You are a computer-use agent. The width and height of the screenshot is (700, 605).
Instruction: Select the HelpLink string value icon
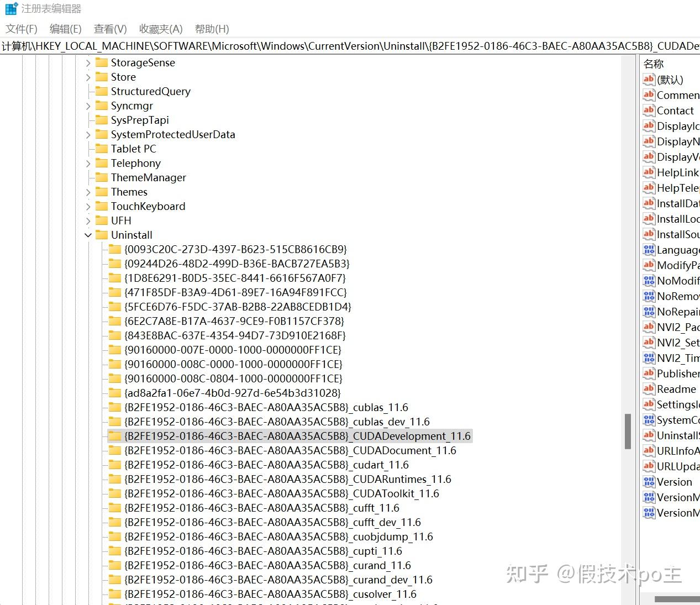click(x=649, y=172)
